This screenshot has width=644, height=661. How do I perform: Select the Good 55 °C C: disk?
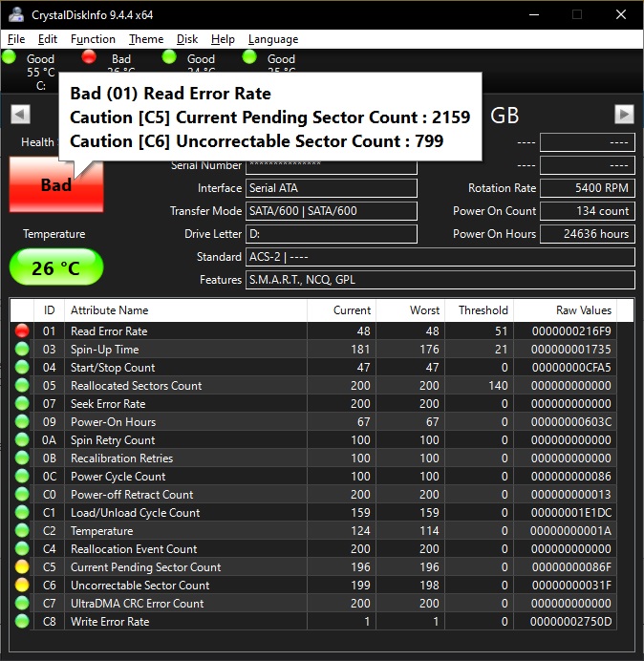[30, 71]
